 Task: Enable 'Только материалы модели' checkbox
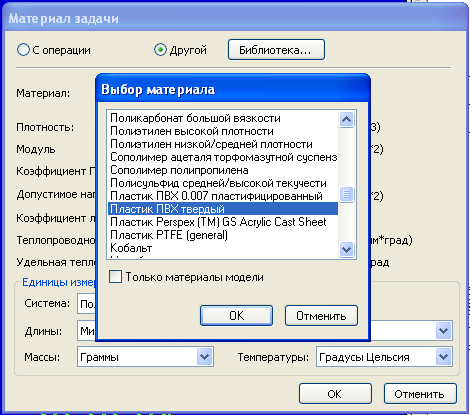click(115, 277)
